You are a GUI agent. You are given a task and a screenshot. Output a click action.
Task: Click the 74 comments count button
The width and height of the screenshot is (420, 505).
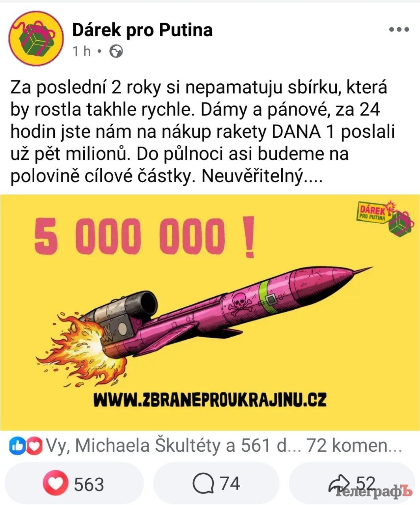point(216,484)
